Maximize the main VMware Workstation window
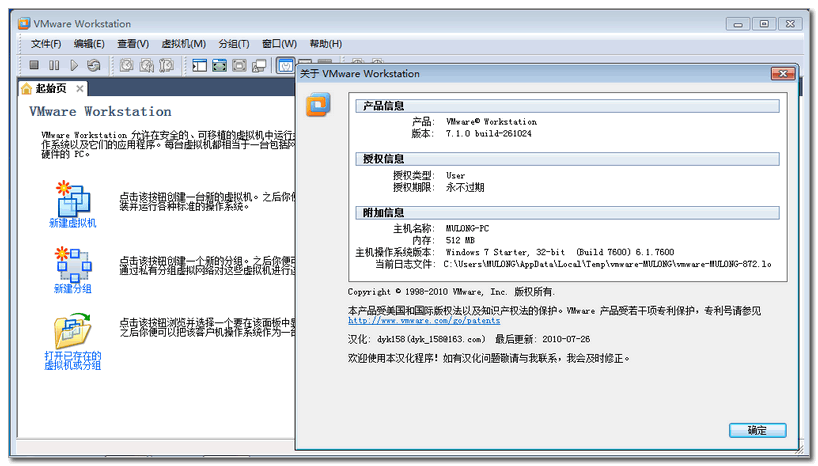818x466 pixels. (x=764, y=24)
